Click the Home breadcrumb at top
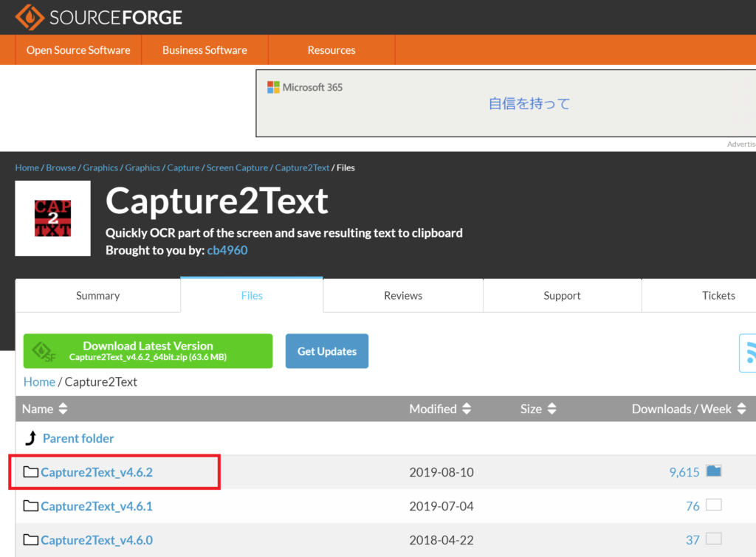Screen dimensions: 756x557 pos(27,167)
